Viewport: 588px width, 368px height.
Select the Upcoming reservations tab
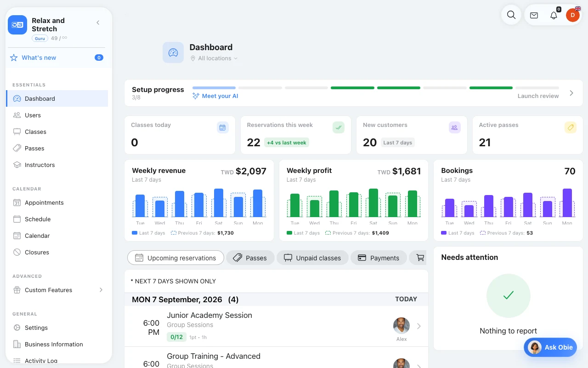pyautogui.click(x=175, y=258)
